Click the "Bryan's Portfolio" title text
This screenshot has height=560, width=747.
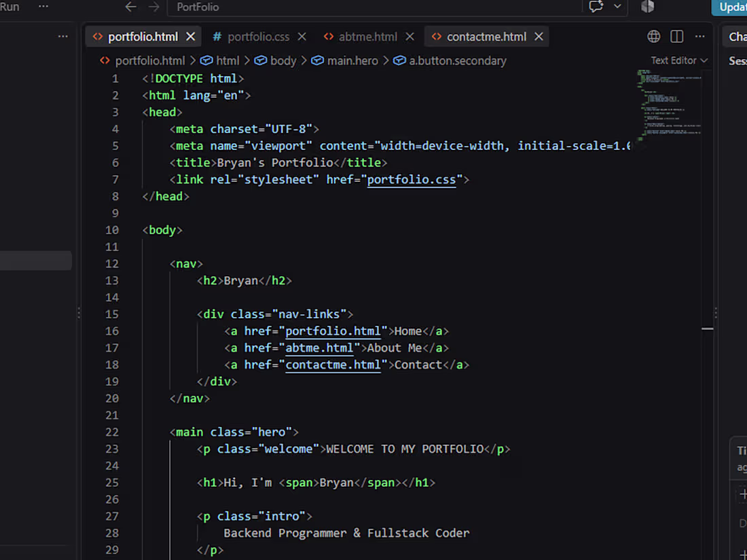click(x=275, y=163)
